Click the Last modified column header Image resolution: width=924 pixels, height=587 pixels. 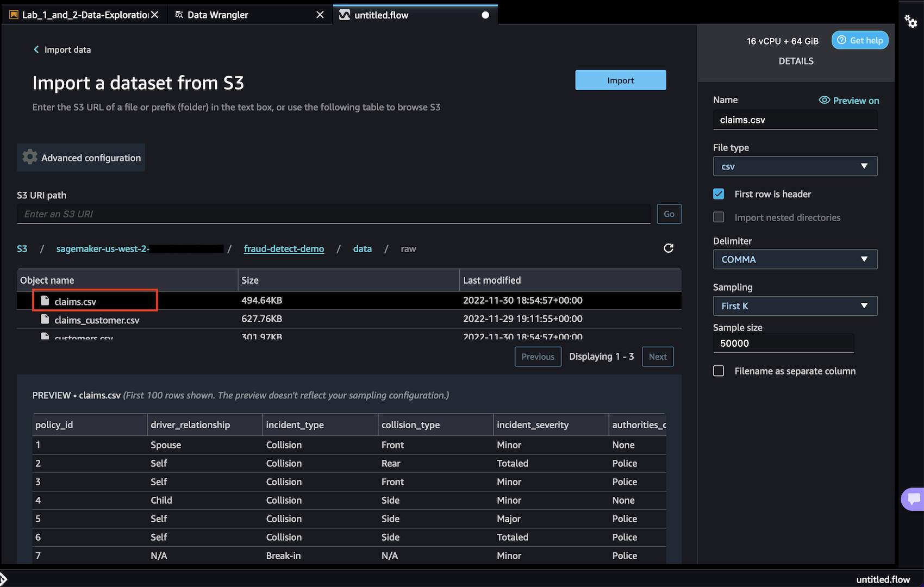(x=571, y=280)
